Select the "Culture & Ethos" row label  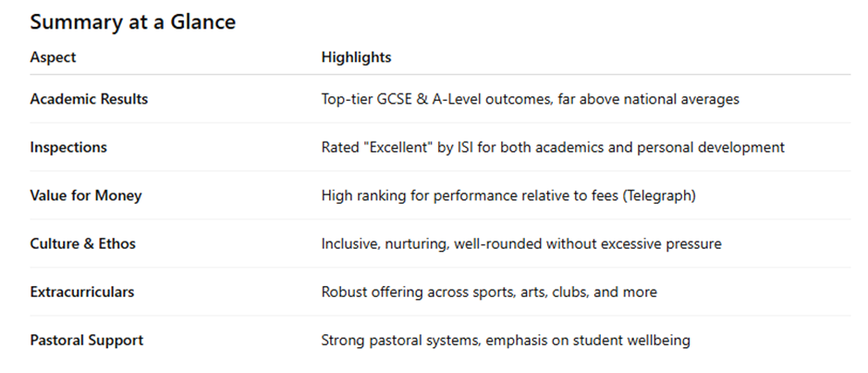click(x=82, y=243)
